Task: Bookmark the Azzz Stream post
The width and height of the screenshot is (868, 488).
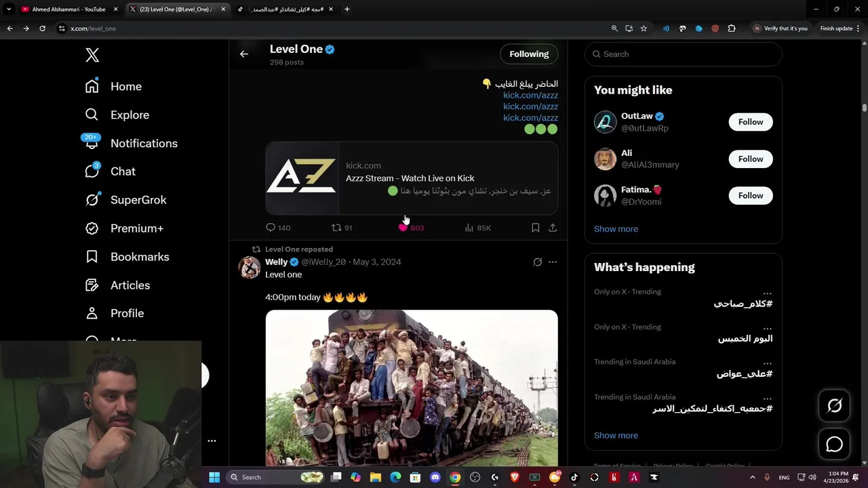Action: coord(535,228)
